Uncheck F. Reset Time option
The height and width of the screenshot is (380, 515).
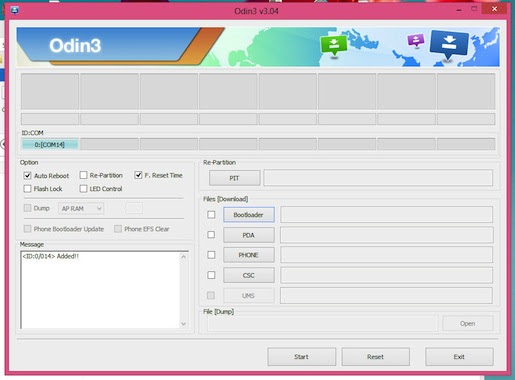point(138,175)
